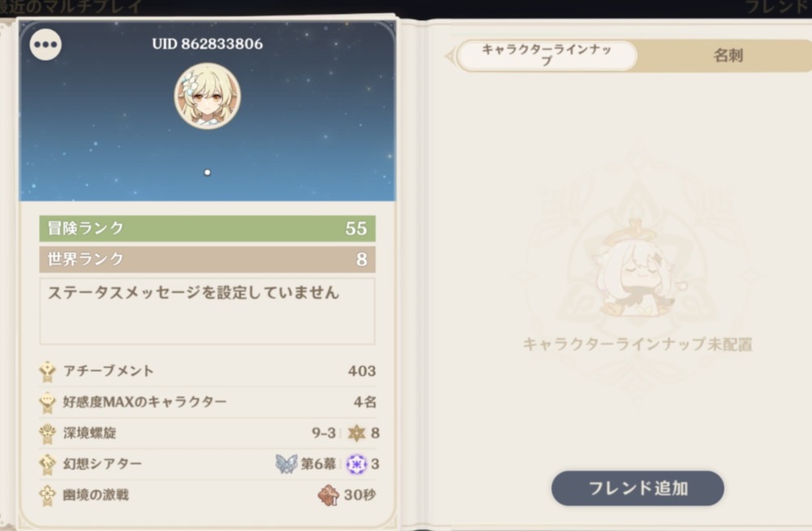Switch to キャラクターラインナップ tab

(546, 55)
